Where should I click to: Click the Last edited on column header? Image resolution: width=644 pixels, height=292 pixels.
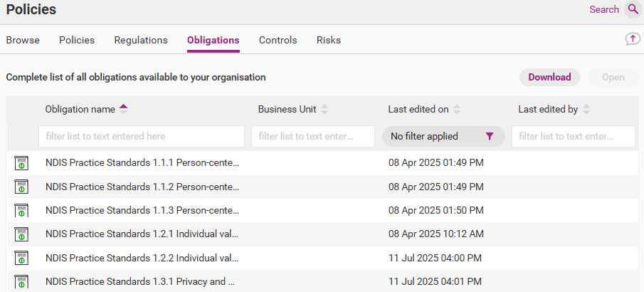pyautogui.click(x=418, y=110)
